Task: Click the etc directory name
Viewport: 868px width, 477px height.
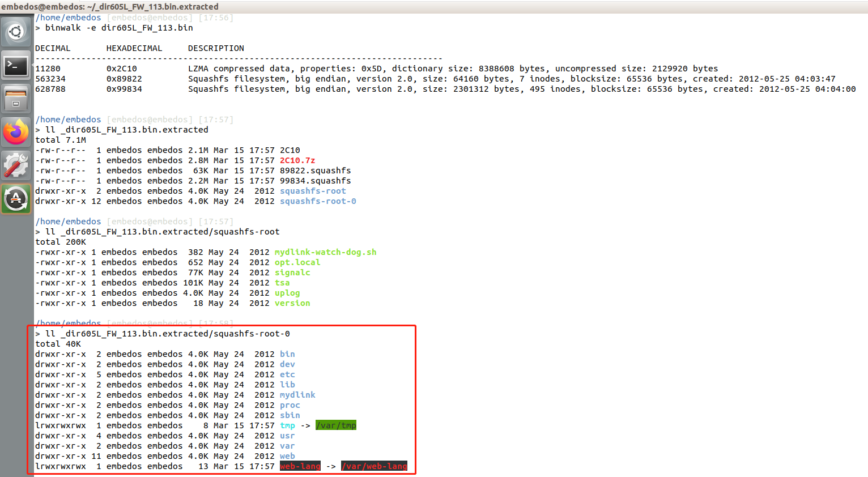Action: (x=287, y=374)
